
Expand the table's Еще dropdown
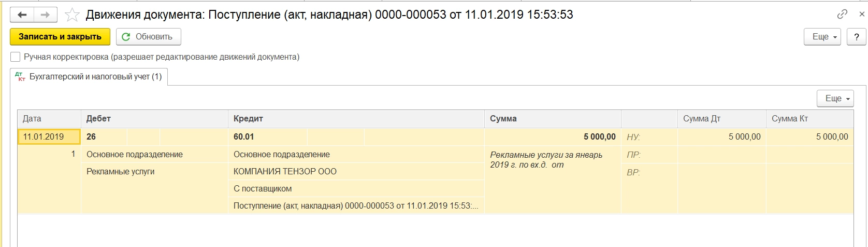click(834, 98)
